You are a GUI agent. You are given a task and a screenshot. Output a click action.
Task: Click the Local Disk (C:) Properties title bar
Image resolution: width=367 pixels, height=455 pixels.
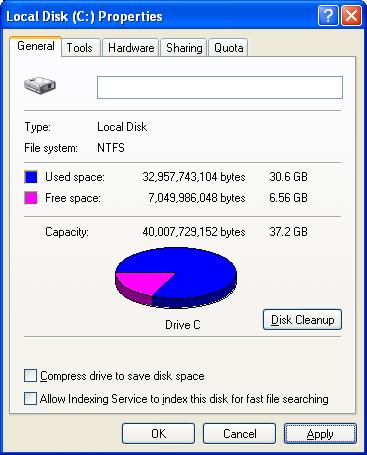(x=160, y=16)
